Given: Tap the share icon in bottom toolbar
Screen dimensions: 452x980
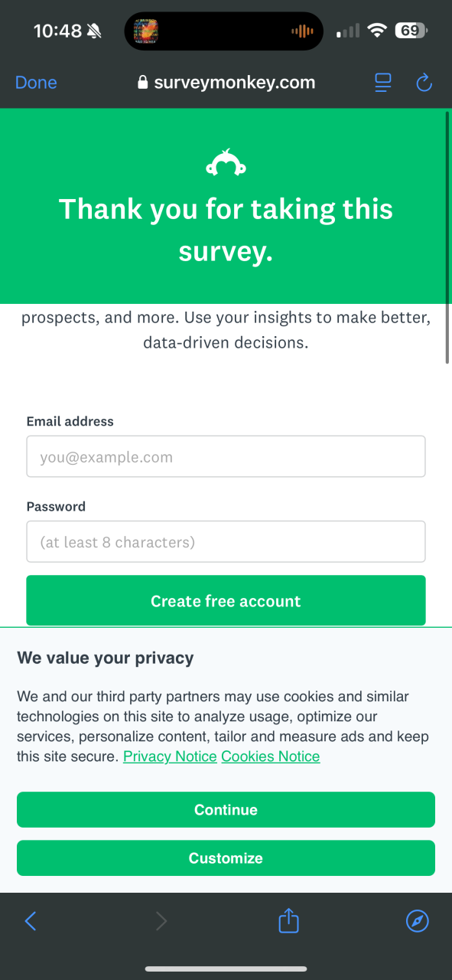Looking at the screenshot, I should point(288,920).
